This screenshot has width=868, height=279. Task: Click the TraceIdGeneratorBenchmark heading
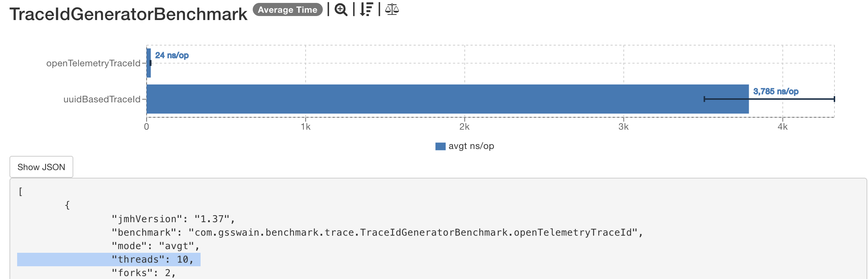coord(128,15)
